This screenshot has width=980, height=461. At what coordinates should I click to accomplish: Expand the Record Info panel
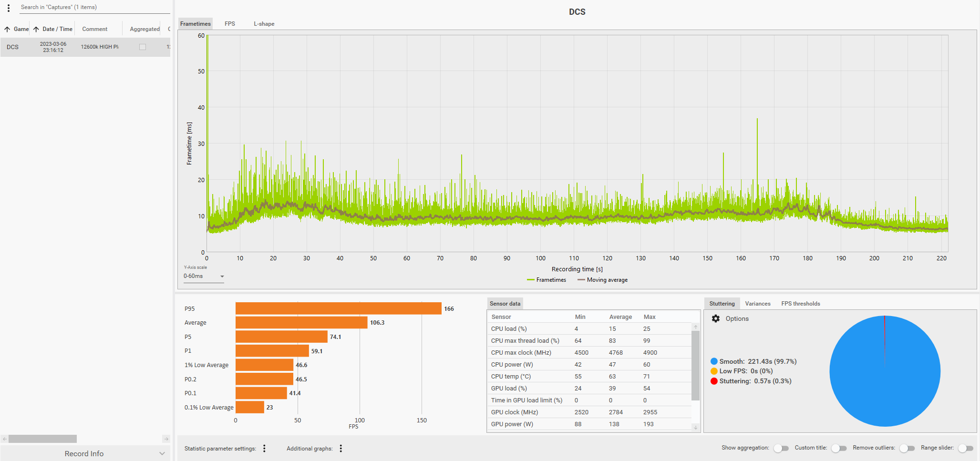click(85, 453)
